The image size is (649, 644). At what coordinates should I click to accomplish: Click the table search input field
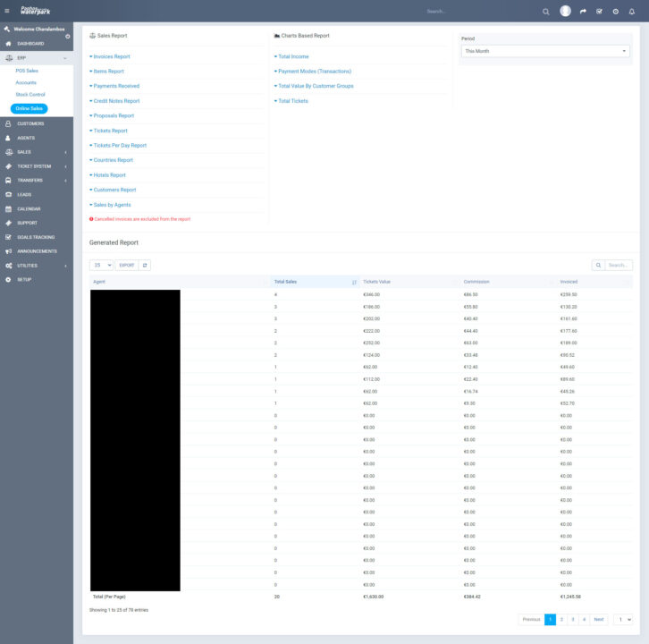click(x=618, y=265)
